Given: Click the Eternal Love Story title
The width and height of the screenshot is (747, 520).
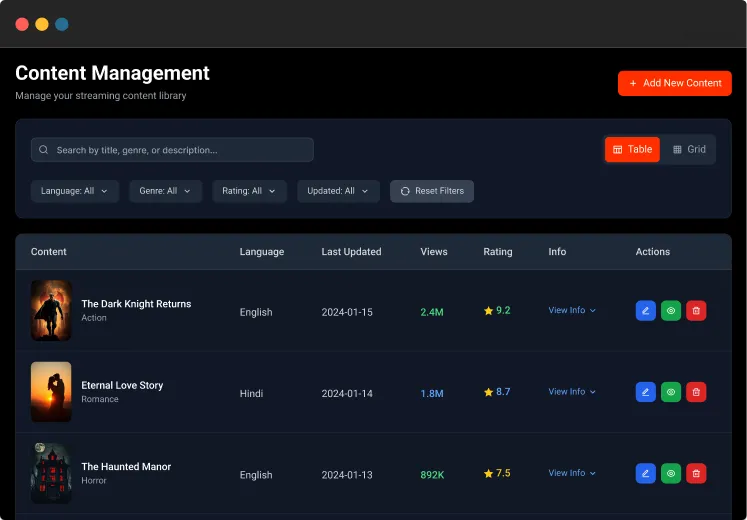Looking at the screenshot, I should pos(122,385).
